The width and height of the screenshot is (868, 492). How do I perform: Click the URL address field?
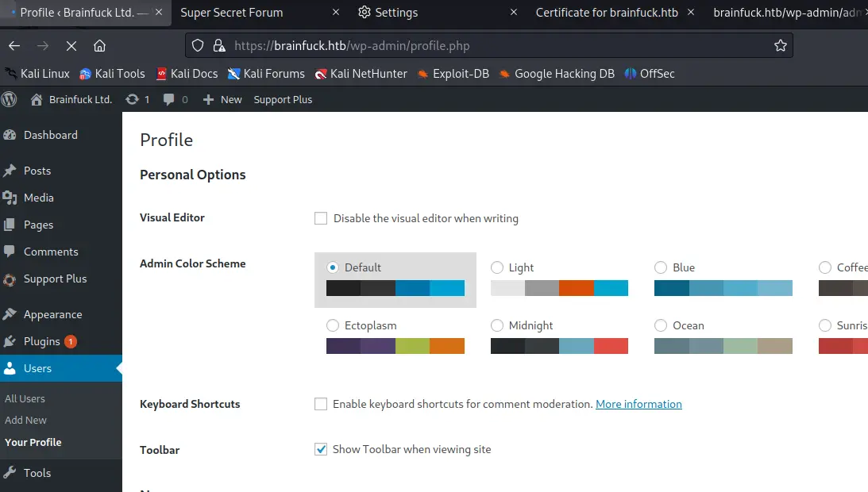point(492,46)
